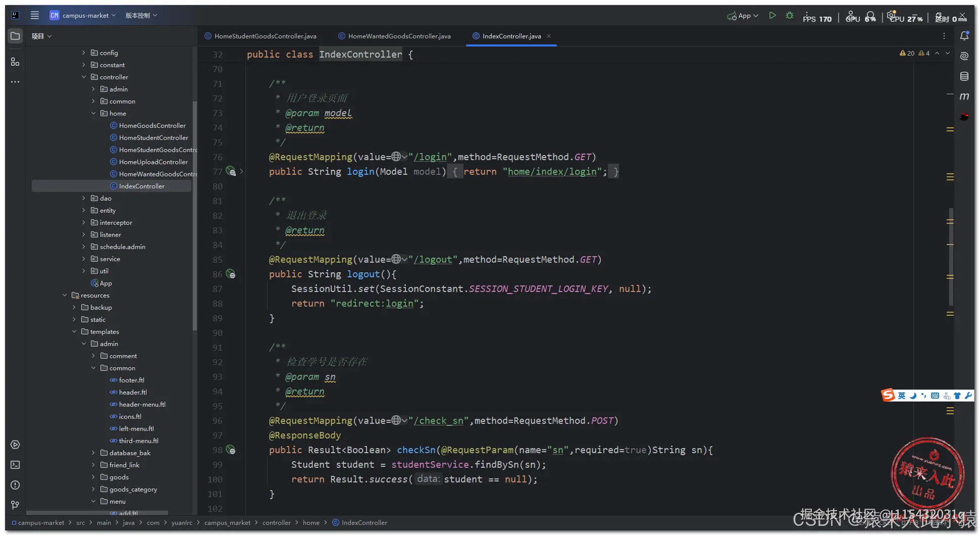
Task: Expand the folded login method body
Action: click(242, 171)
